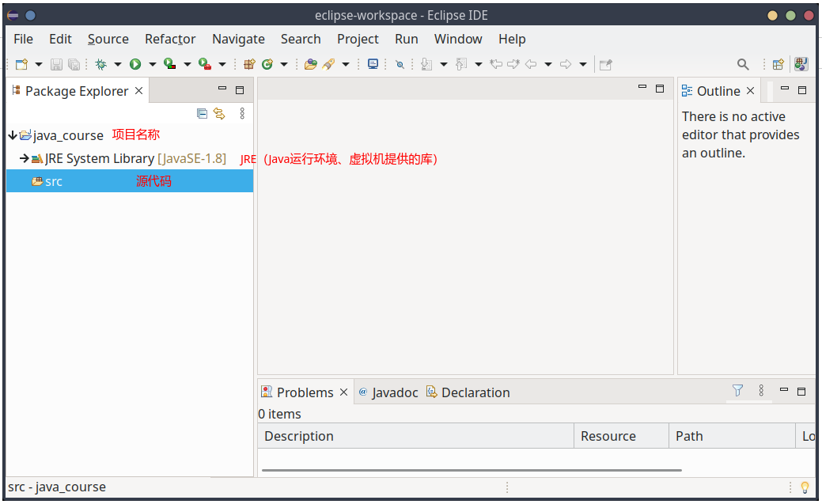Click the Search magnifier icon in toolbar
822x504 pixels.
click(x=742, y=64)
